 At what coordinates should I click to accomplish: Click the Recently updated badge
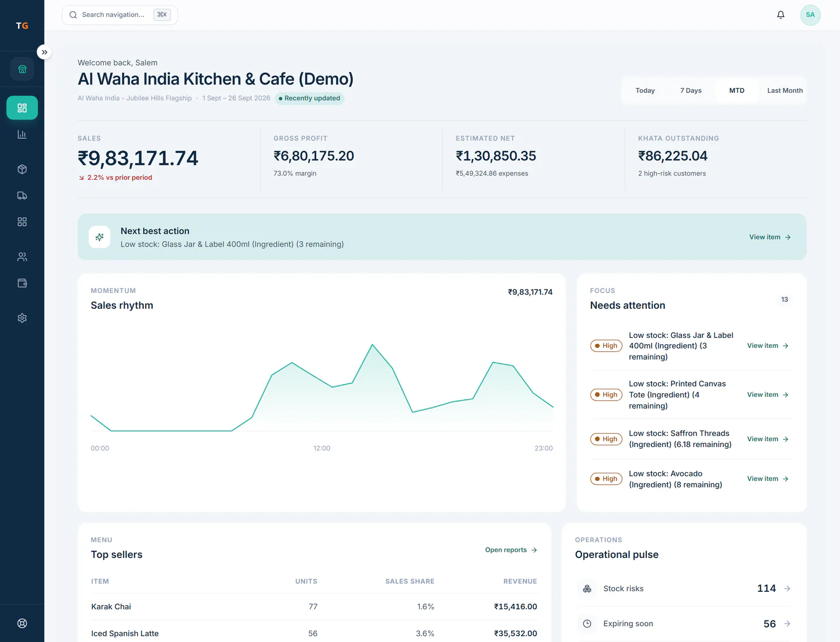[x=309, y=98]
